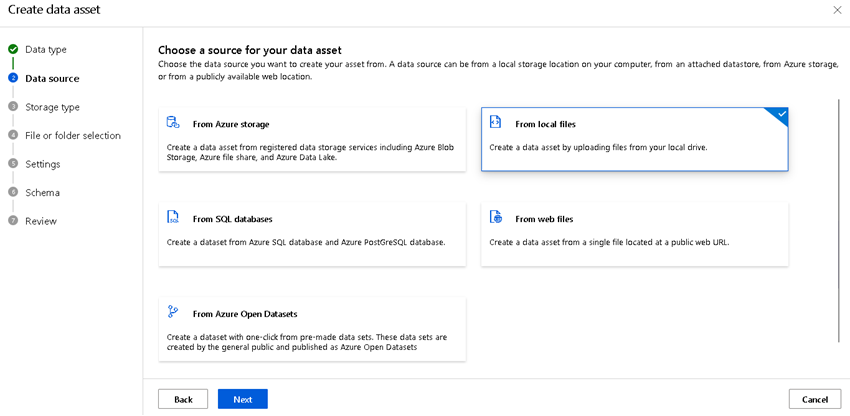Click the Schema step number circle
The width and height of the screenshot is (850, 416).
[13, 193]
